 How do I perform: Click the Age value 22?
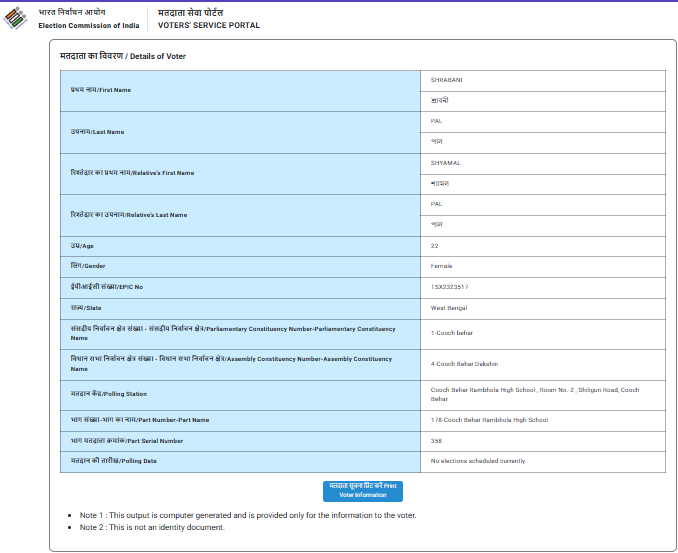tap(435, 245)
